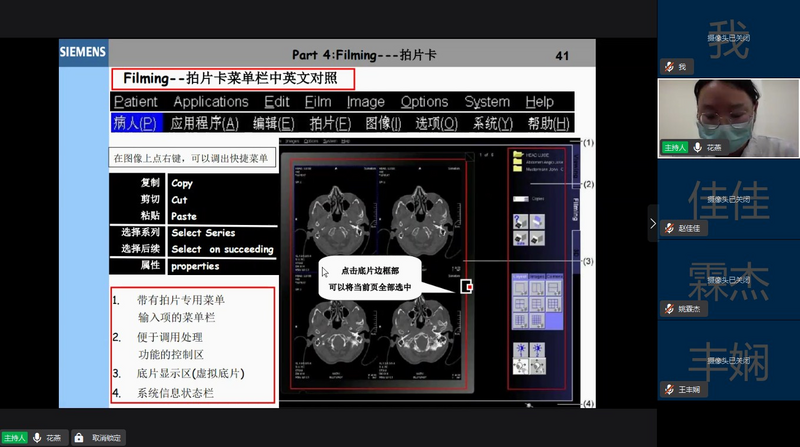Select host 花燕's camera video tile
Image resolution: width=800 pixels, height=447 pixels.
click(728, 117)
